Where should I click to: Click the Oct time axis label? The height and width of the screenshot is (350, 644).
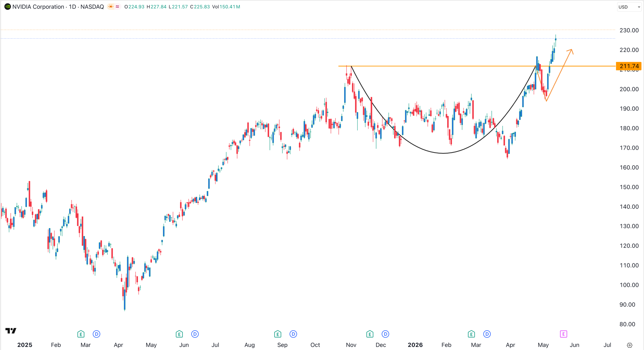coord(315,345)
